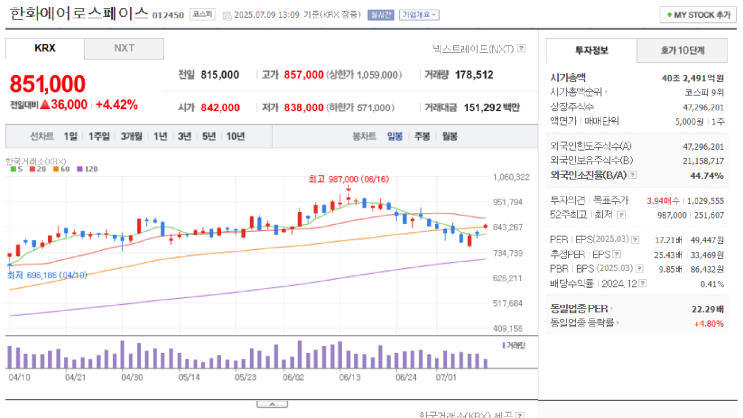This screenshot has width=743, height=418.
Task: Show the 3개월 line chart
Action: tap(131, 136)
